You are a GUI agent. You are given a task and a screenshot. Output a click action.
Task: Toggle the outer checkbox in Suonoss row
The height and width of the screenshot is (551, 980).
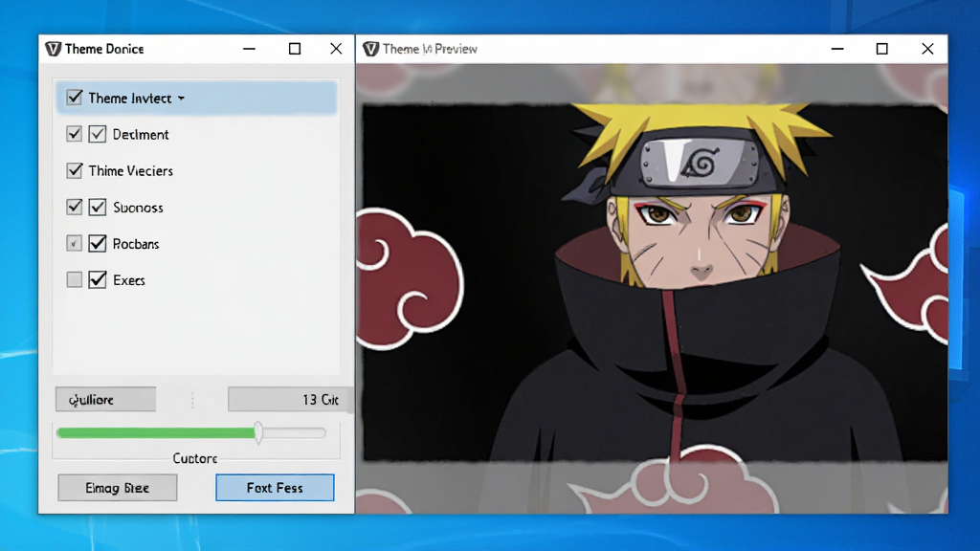(75, 207)
